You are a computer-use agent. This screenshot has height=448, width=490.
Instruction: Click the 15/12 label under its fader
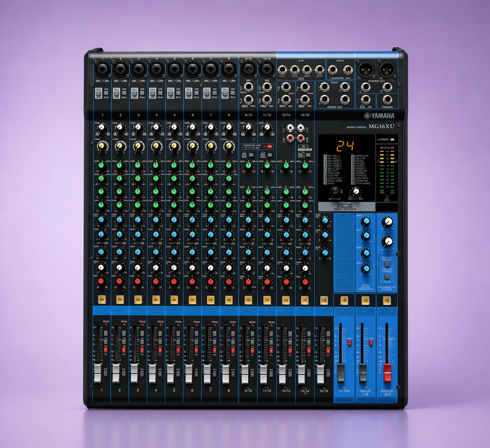286,391
